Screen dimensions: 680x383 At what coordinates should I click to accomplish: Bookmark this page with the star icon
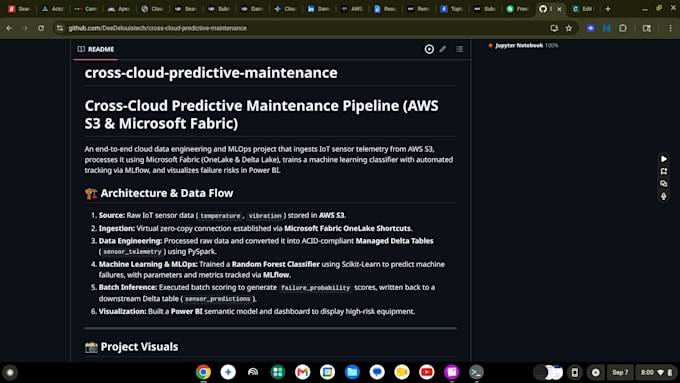click(569, 28)
